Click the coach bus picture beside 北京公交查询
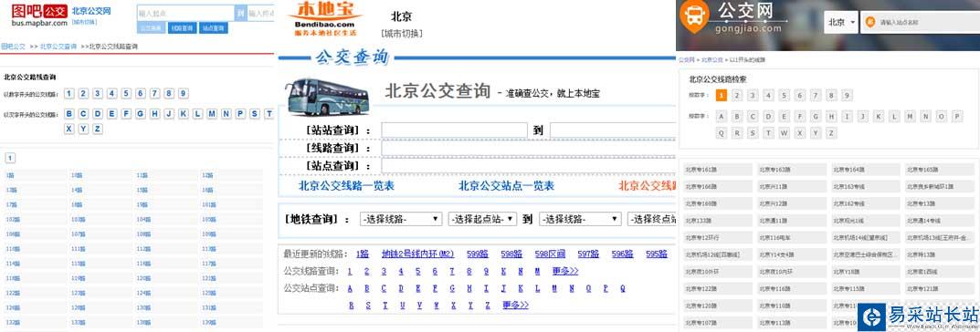 coord(329,96)
